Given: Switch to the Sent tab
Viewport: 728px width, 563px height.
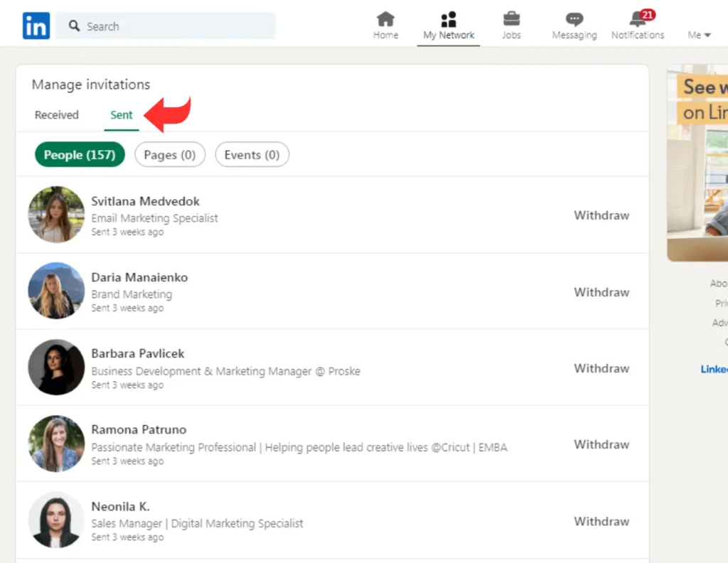Looking at the screenshot, I should click(x=122, y=115).
